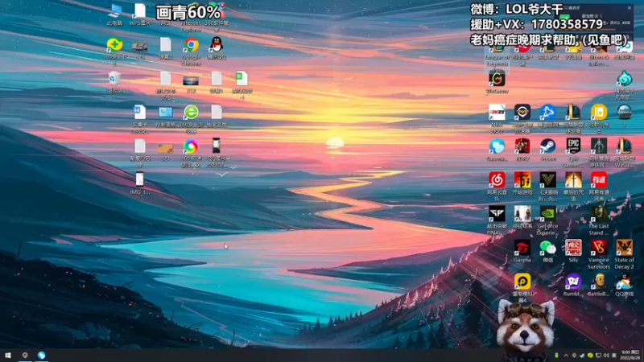
Task: Open the IMG_1 phone image file
Action: click(139, 179)
